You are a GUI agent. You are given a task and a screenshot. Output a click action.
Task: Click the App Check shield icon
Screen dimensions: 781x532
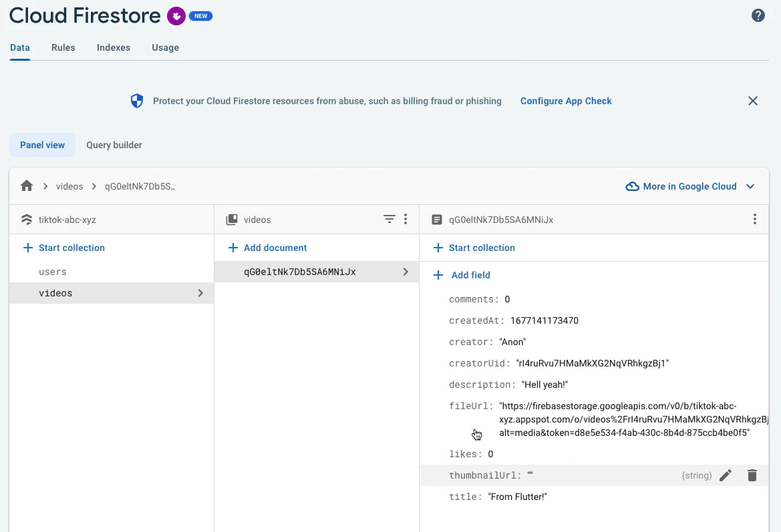pos(137,101)
